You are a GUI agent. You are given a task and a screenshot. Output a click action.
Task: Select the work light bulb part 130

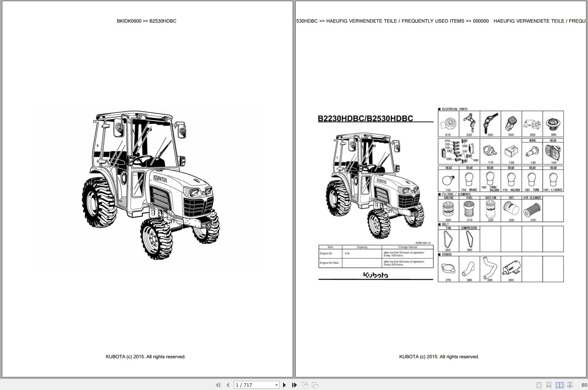click(x=532, y=151)
